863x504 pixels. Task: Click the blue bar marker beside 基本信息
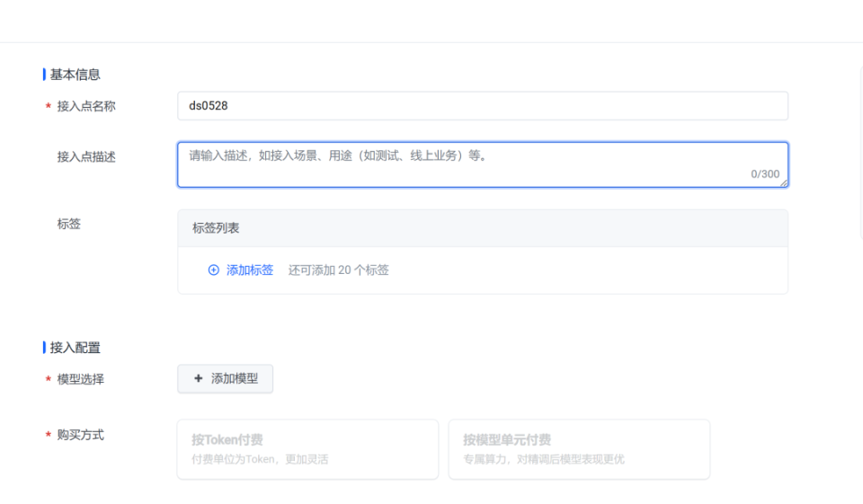(x=44, y=75)
